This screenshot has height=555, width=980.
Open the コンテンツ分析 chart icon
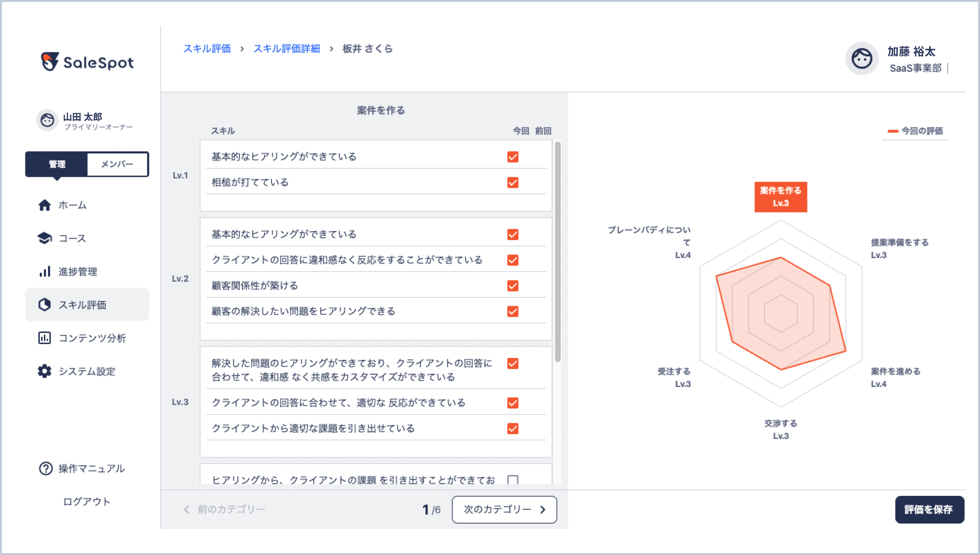pos(44,338)
